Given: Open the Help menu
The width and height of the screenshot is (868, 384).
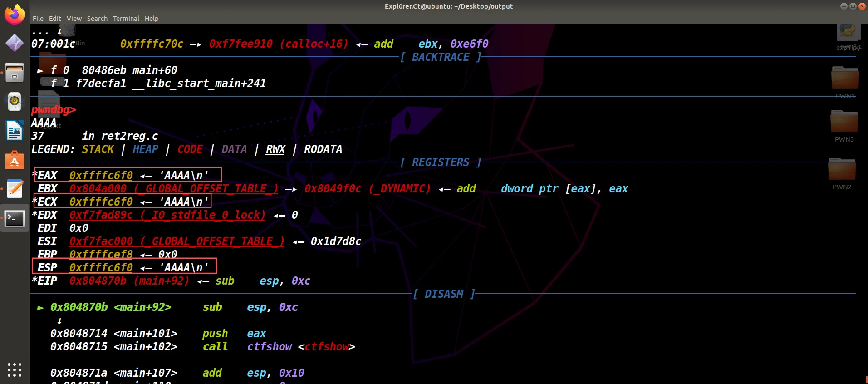Looking at the screenshot, I should tap(152, 19).
